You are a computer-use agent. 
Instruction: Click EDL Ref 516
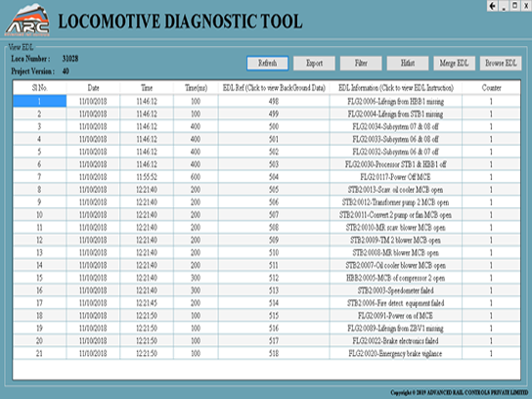pos(274,328)
